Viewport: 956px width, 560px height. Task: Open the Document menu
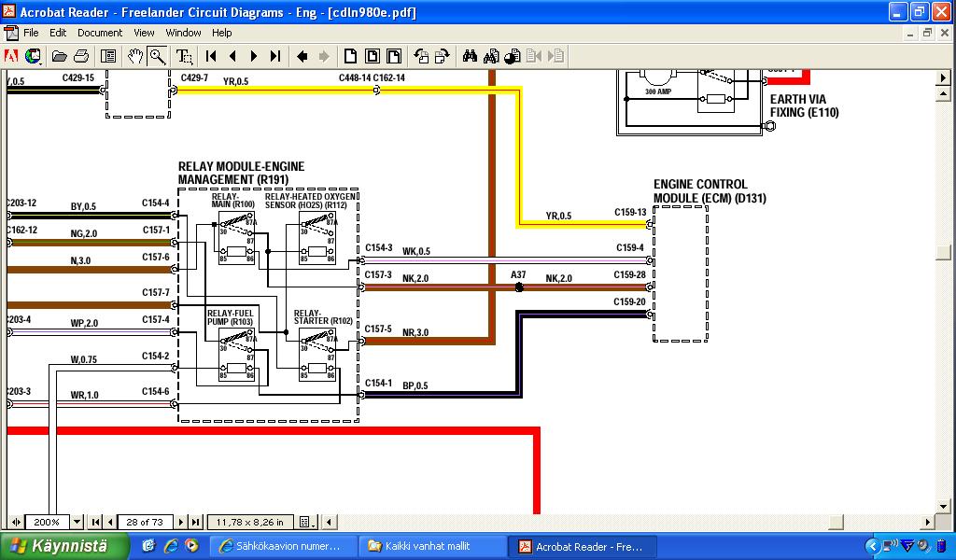pos(100,33)
